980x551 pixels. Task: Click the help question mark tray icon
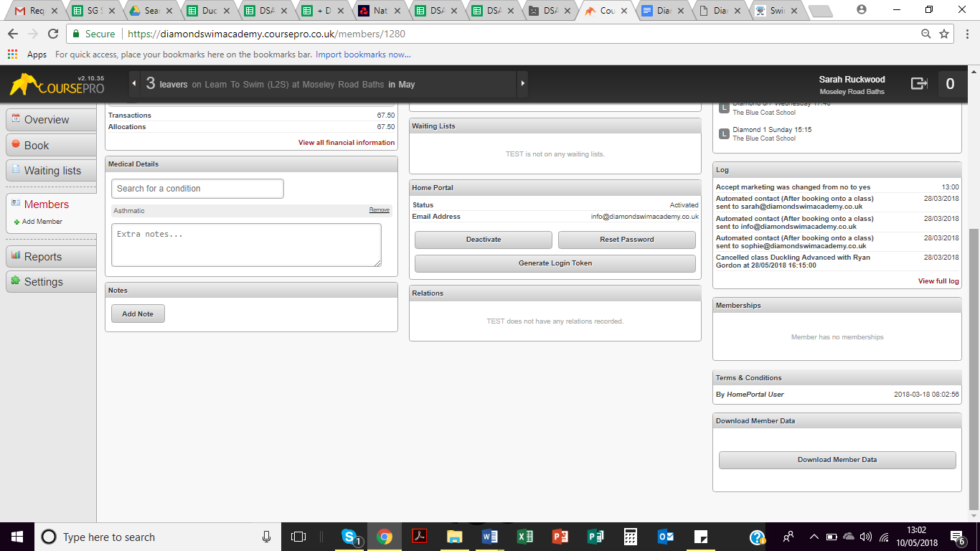point(757,537)
